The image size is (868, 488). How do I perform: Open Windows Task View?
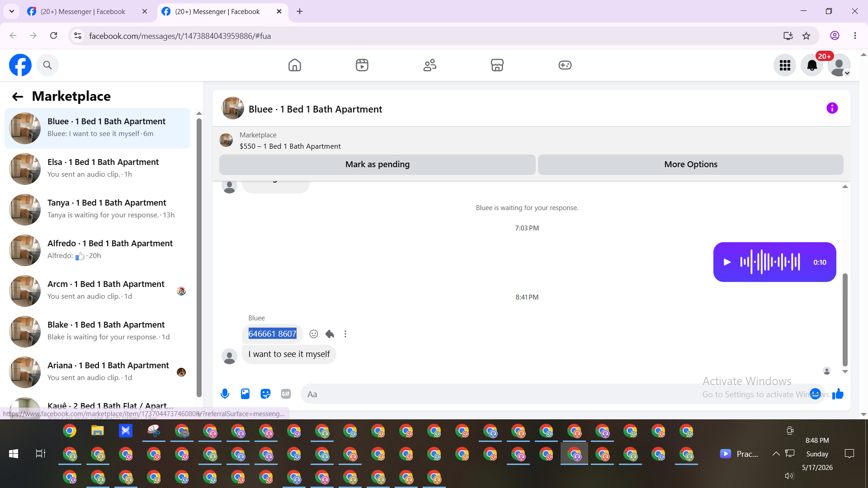pos(41,454)
